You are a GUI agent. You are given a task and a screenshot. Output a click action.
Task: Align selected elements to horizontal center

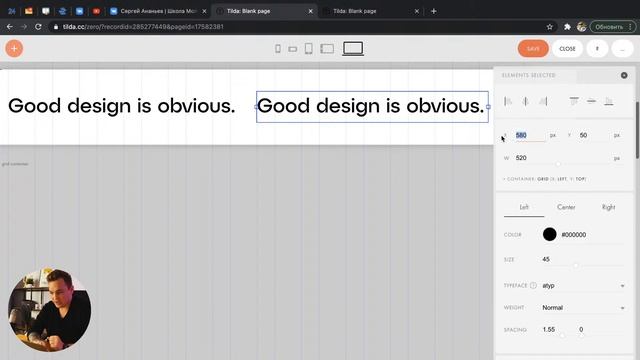(525, 101)
